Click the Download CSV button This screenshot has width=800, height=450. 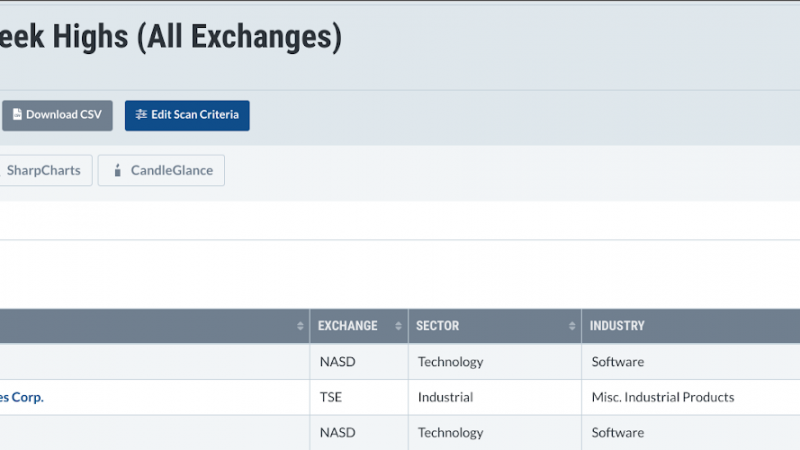(x=57, y=115)
